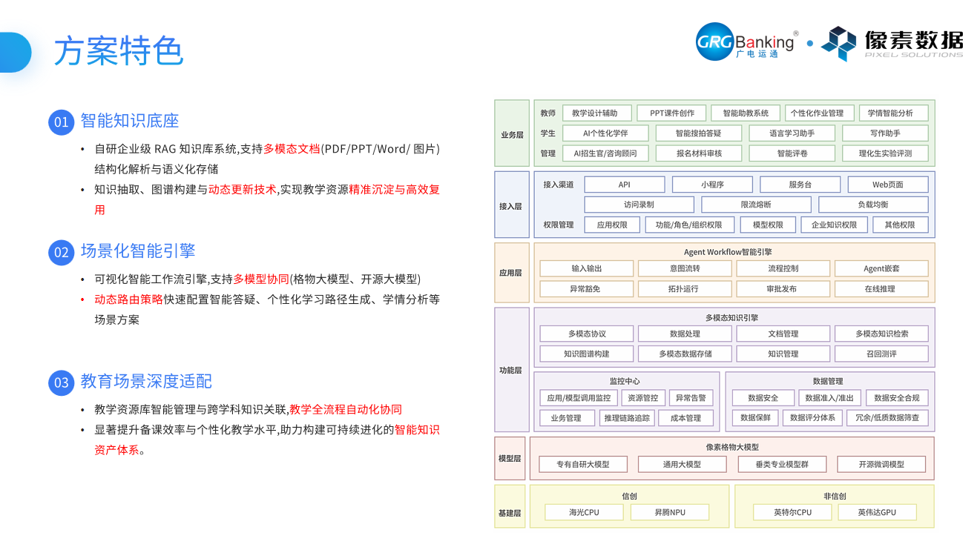Image resolution: width=980 pixels, height=550 pixels.
Task: Open the 业务层 layer label
Action: [512, 134]
